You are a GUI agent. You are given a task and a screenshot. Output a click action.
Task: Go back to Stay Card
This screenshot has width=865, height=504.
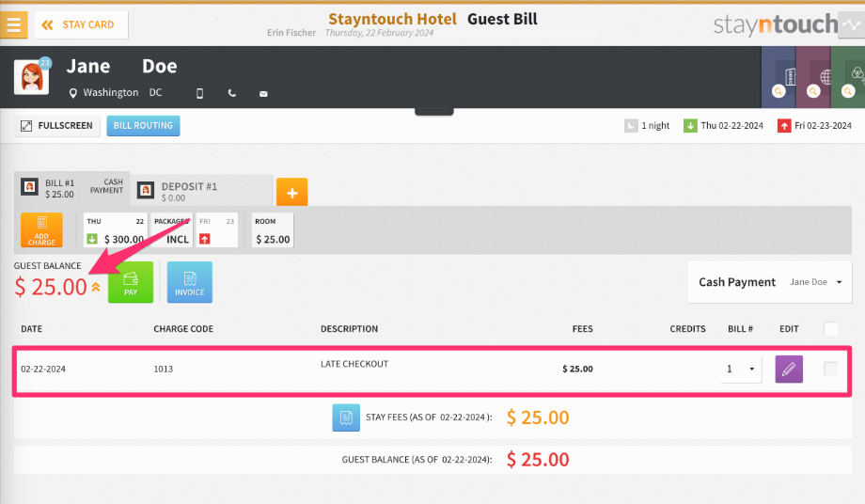(82, 24)
